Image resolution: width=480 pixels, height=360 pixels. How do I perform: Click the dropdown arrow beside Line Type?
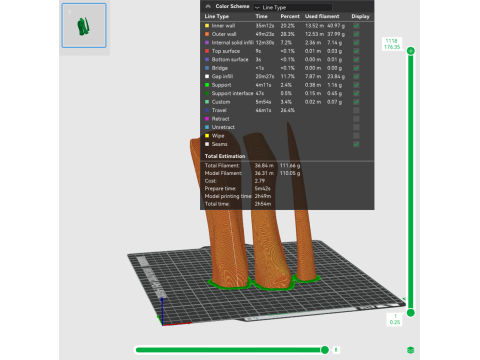coord(257,7)
